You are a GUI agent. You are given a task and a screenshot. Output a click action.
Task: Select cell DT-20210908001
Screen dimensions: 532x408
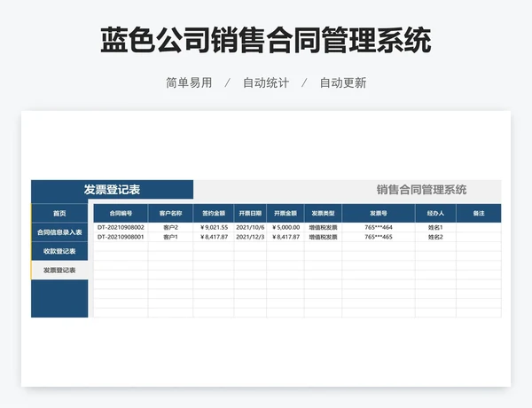[121, 237]
